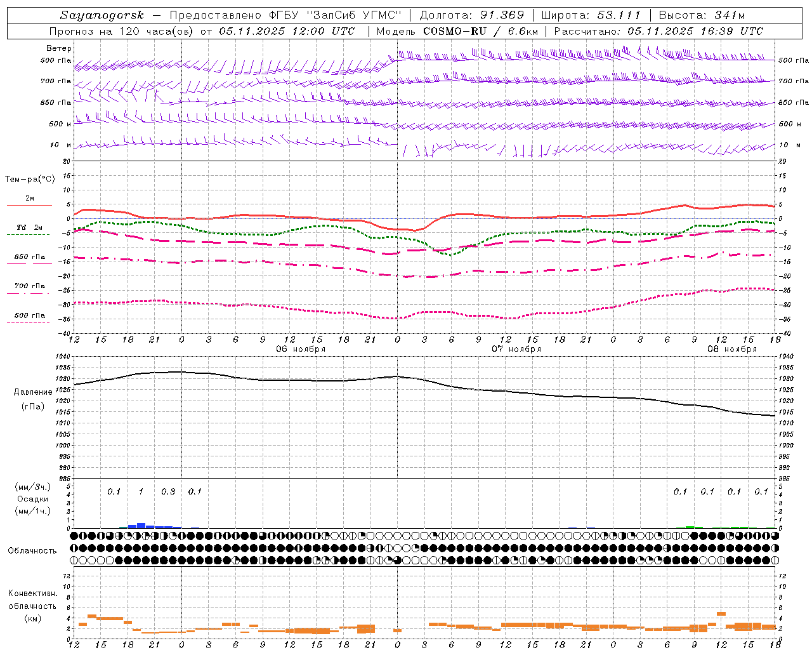The height and width of the screenshot is (650, 812).
Task: Select the 'Прогноз на 120 часа(ов)' forecast header
Action: pos(122,31)
